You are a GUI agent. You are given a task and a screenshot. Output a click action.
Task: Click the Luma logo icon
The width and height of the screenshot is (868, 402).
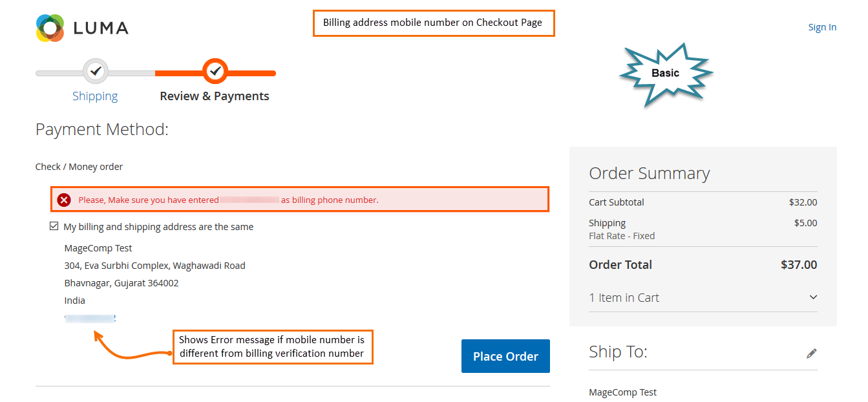50,28
